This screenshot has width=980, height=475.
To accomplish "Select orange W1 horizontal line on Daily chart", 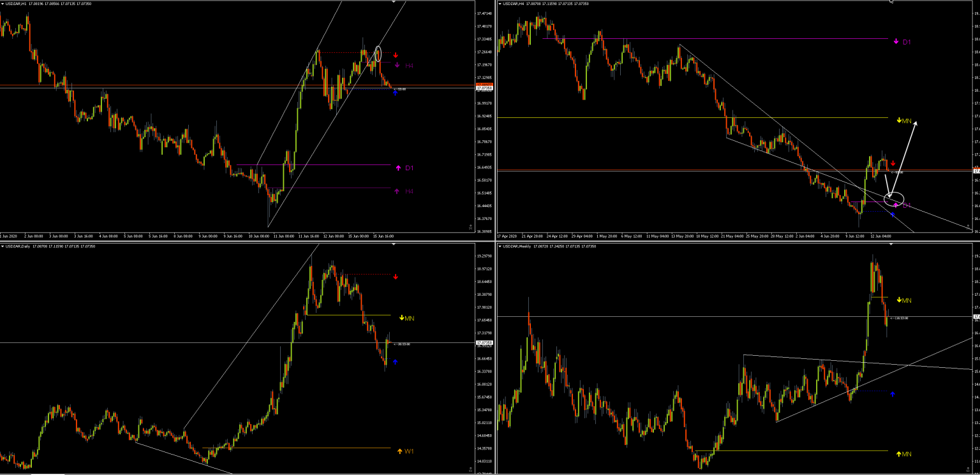I will tap(296, 448).
